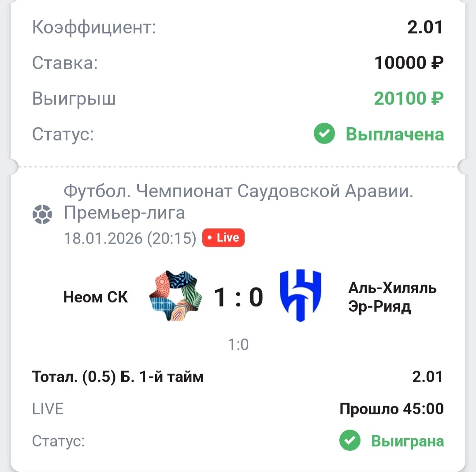Screen dimensions: 476x472
Task: Select the Аль-Хиляль Эр-Рияд team name
Action: click(x=392, y=297)
